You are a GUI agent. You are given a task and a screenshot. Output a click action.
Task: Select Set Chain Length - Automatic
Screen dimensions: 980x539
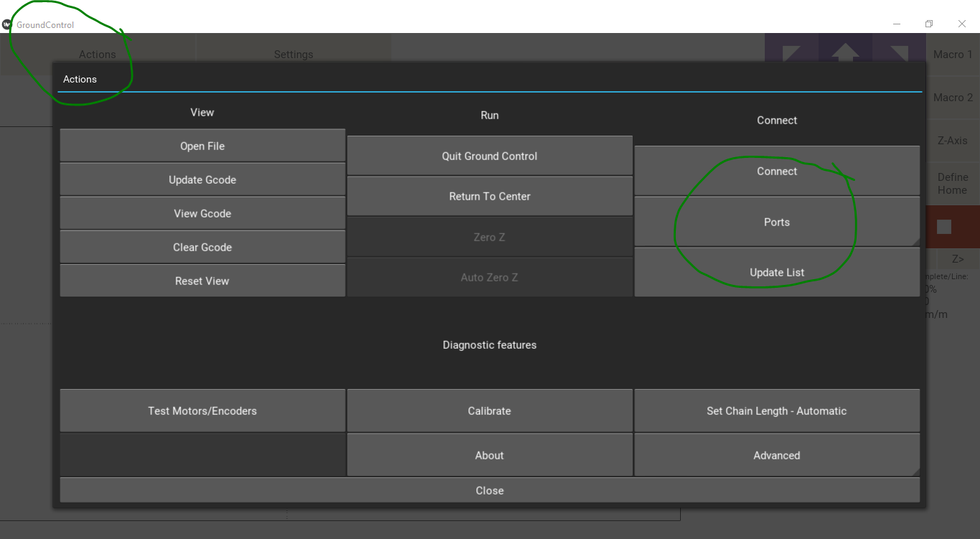(777, 411)
